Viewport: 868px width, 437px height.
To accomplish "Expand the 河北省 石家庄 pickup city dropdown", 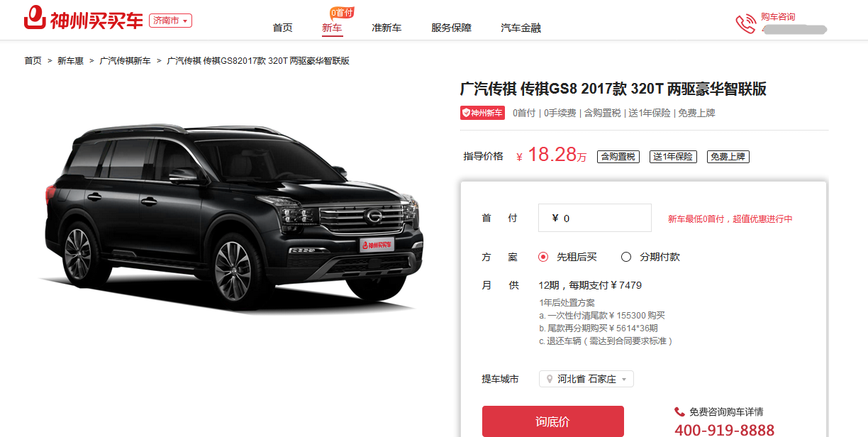I will (586, 380).
